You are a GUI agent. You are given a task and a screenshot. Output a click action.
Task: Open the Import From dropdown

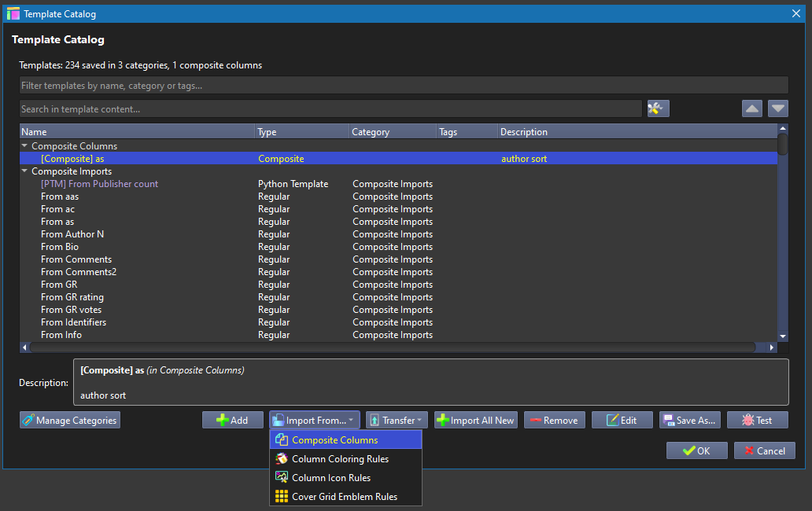click(315, 420)
